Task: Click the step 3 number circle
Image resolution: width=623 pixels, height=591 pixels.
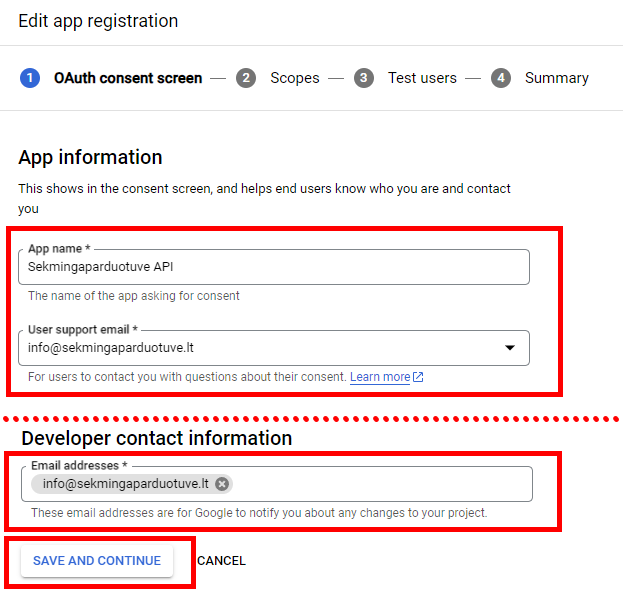Action: pos(364,78)
